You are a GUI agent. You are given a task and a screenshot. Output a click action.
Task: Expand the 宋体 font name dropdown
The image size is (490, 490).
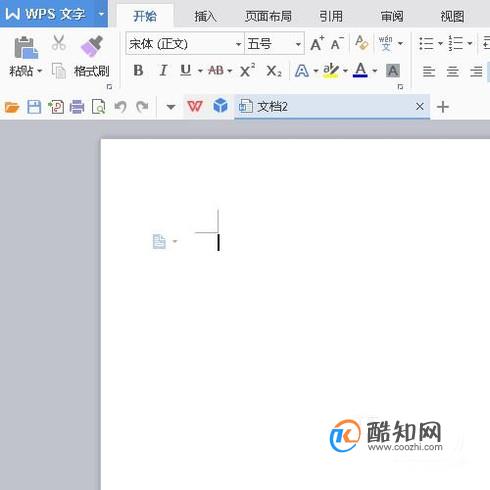[238, 44]
